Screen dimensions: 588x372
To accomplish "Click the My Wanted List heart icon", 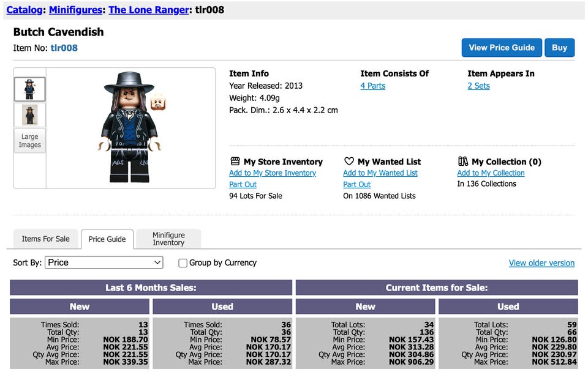I will 349,162.
